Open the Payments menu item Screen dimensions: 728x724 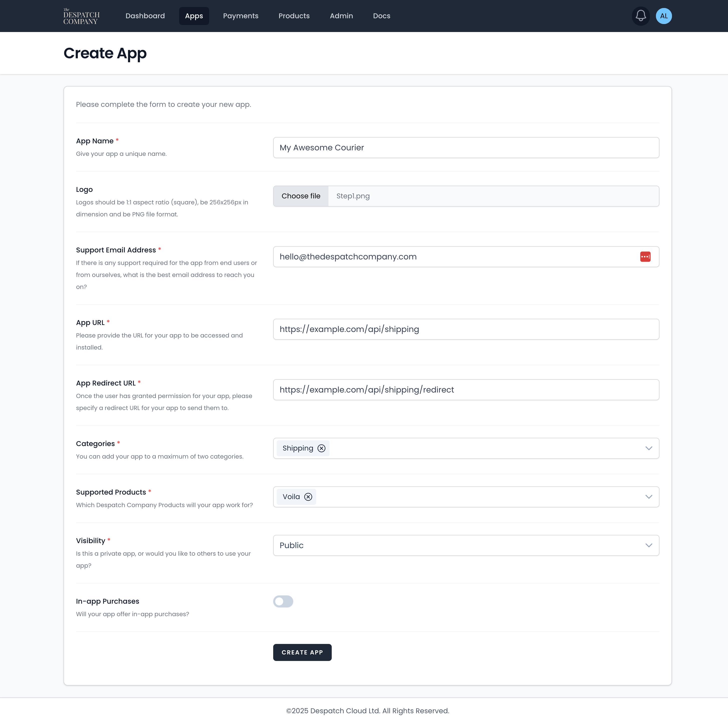[x=240, y=16]
